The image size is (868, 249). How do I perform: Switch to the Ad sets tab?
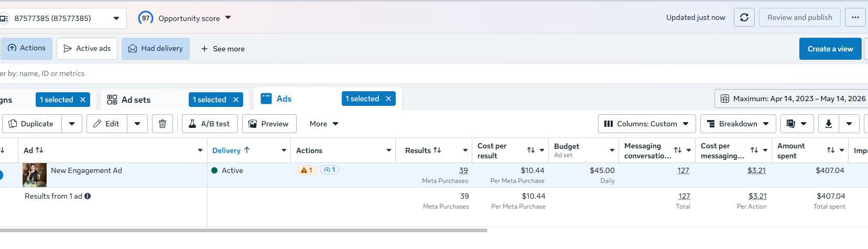click(x=136, y=100)
